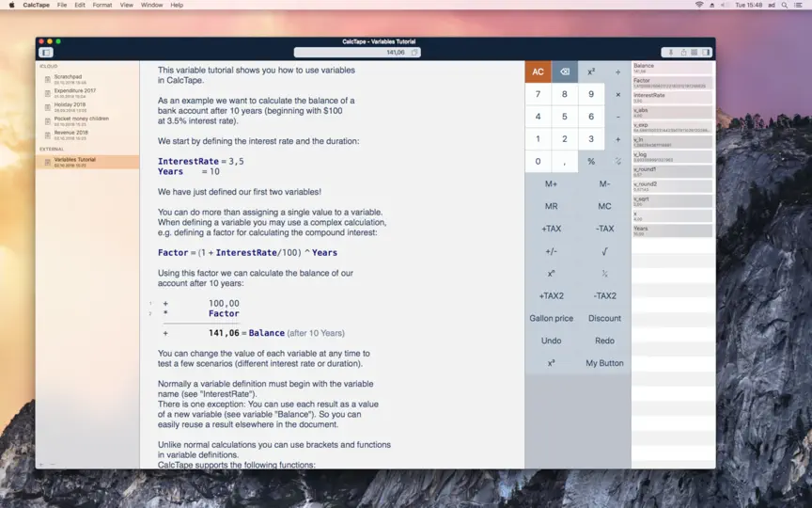Tap digit 7 on keypad
The height and width of the screenshot is (508, 812).
pos(539,94)
